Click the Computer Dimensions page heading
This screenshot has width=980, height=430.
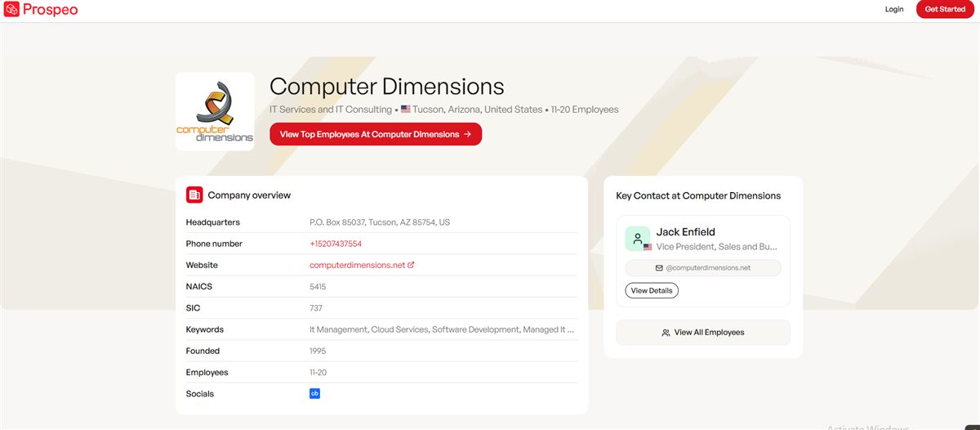coord(387,86)
